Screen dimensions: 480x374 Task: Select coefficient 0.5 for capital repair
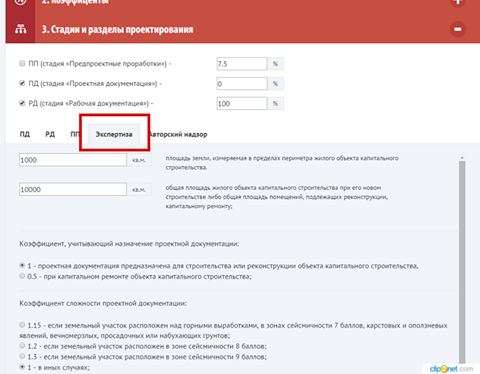point(22,276)
